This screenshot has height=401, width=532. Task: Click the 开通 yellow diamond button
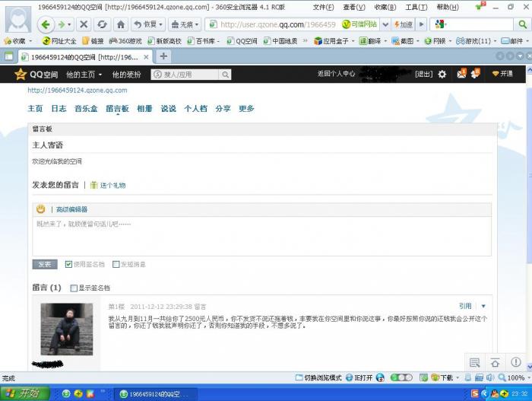502,74
